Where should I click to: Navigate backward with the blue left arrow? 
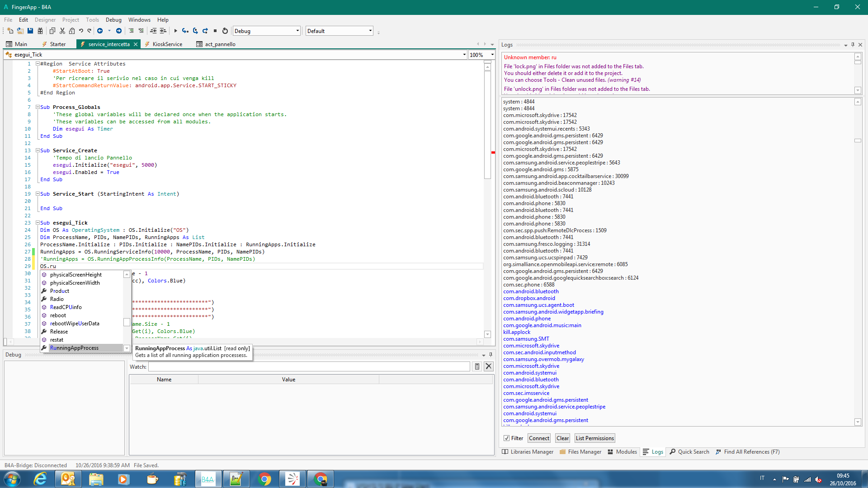100,31
